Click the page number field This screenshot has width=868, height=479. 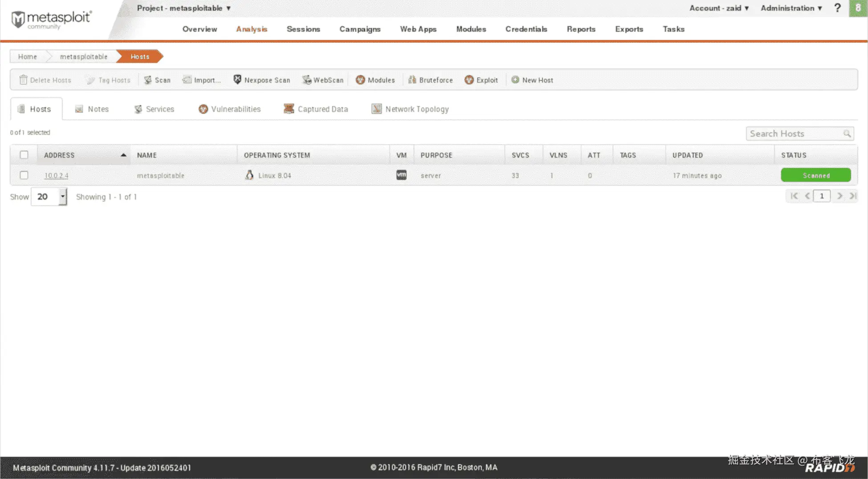(822, 196)
